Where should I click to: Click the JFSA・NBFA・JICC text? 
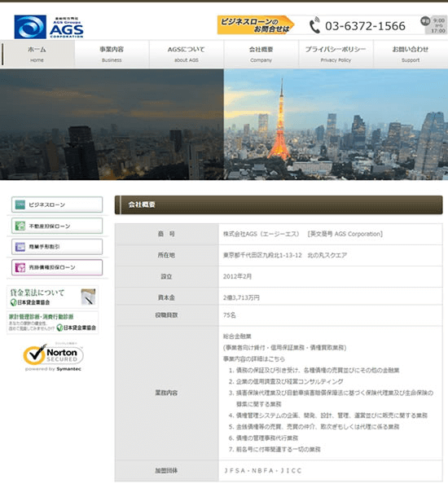(x=262, y=471)
